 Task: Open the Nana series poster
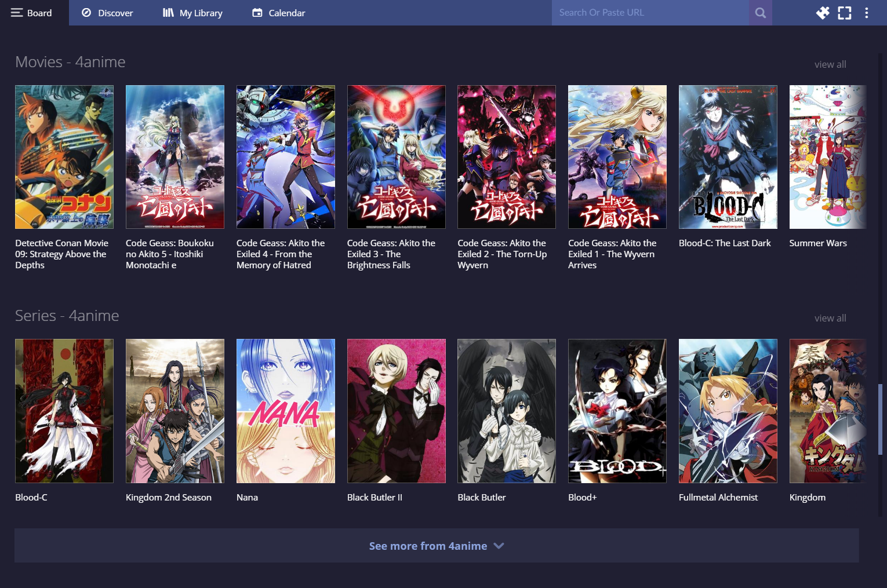coord(286,411)
